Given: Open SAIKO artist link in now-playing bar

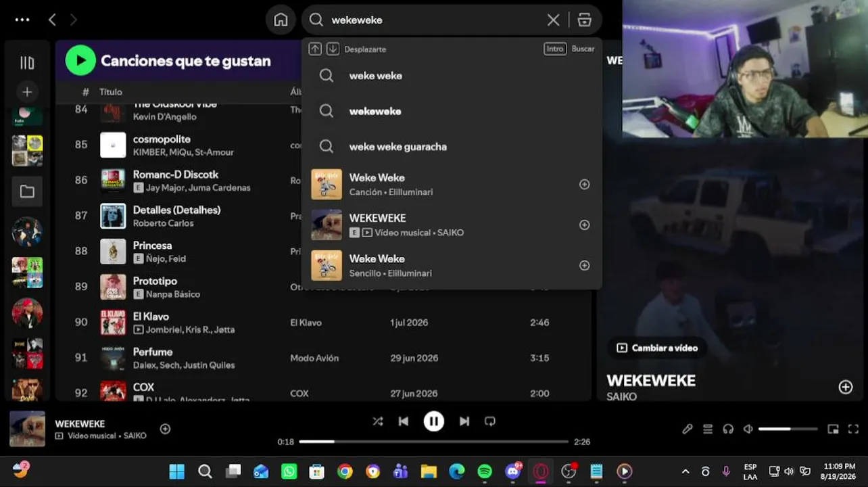Looking at the screenshot, I should (x=135, y=436).
